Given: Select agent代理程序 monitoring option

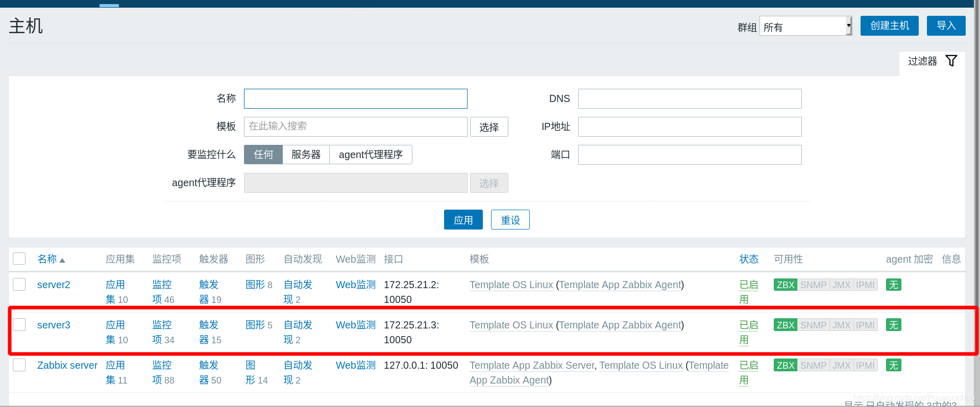Looking at the screenshot, I should pyautogui.click(x=371, y=155).
